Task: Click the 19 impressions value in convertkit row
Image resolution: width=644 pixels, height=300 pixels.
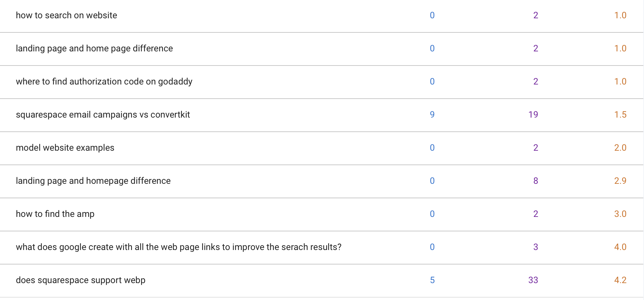Action: [533, 114]
